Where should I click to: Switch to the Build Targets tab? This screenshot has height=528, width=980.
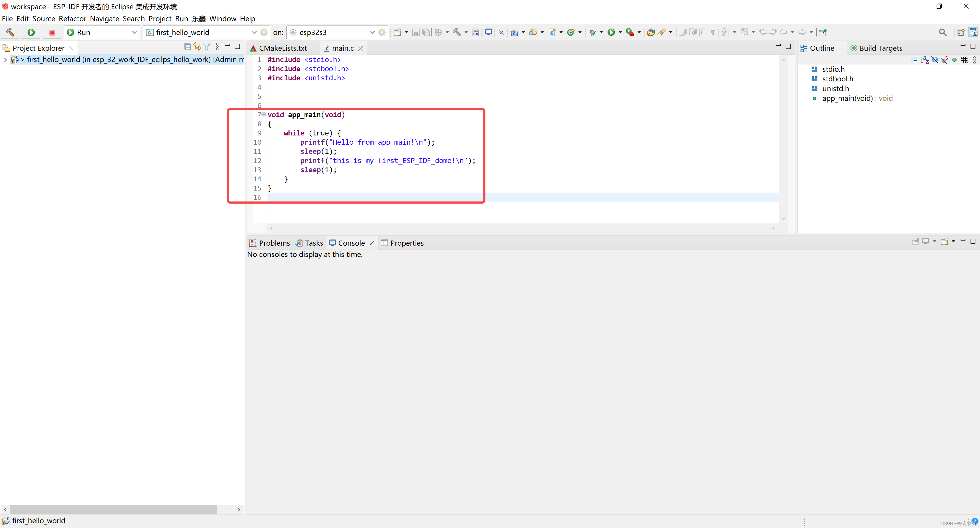[880, 48]
